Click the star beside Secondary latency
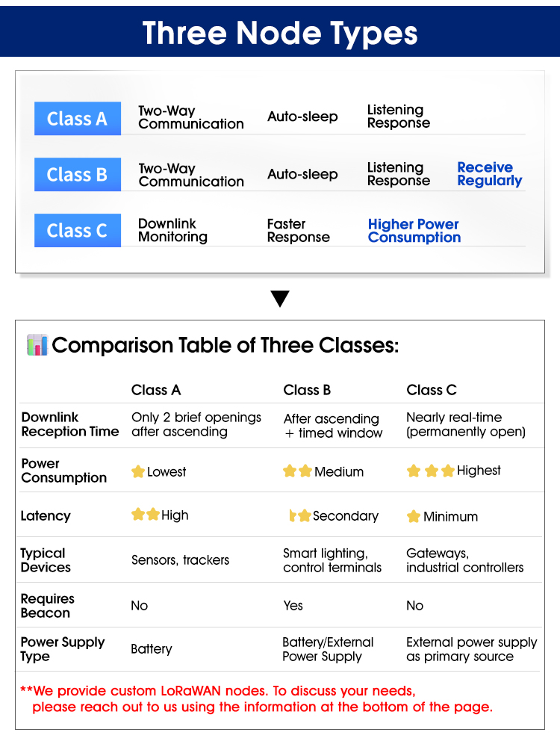Screen dimensions: 560x747 click(300, 515)
